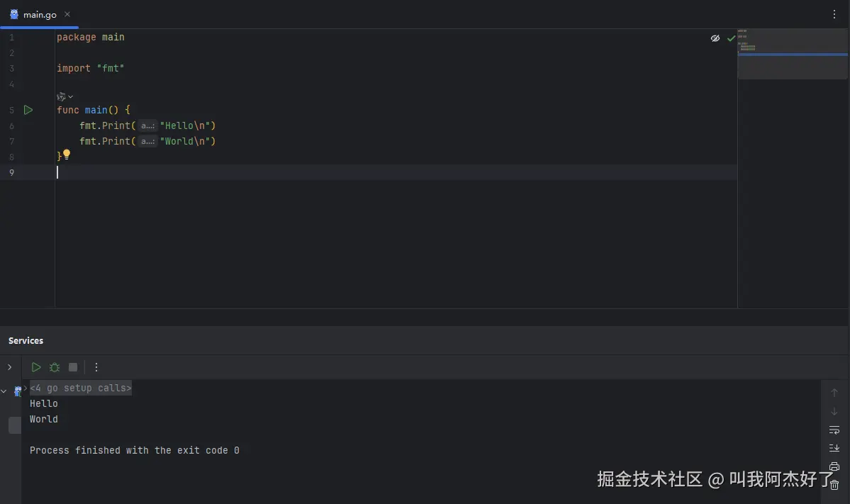This screenshot has width=850, height=504.
Task: Click green checkmark inspection status
Action: pyautogui.click(x=732, y=38)
